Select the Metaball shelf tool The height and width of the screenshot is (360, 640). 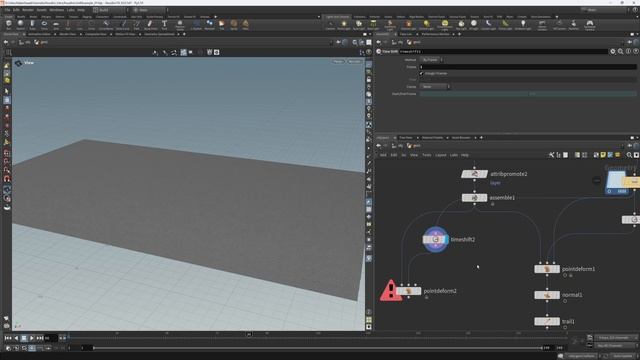pos(209,25)
